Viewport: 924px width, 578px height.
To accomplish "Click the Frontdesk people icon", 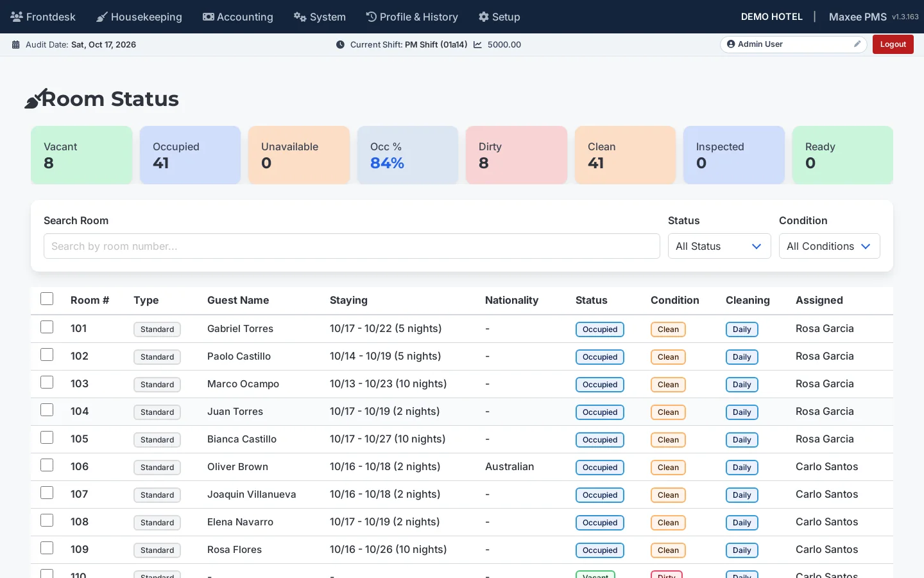I will 17,17.
